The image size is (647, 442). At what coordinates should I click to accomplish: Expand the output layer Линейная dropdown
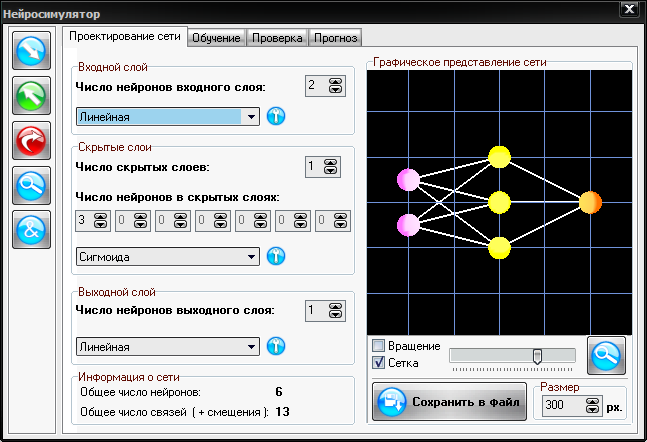[x=251, y=347]
